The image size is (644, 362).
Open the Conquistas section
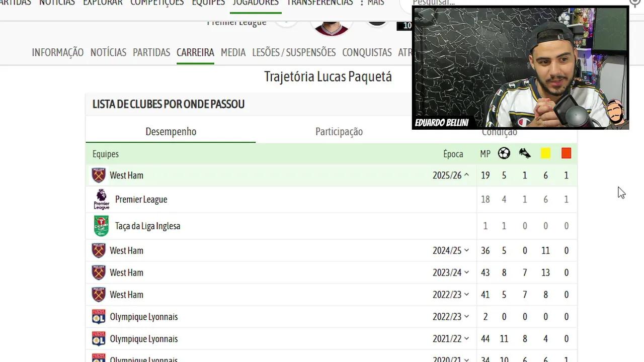tap(367, 52)
